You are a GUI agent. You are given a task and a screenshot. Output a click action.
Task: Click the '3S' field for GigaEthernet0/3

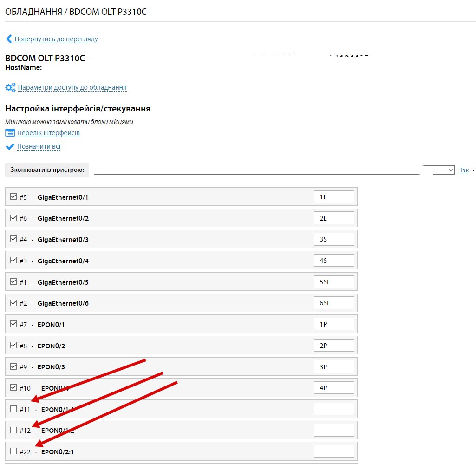click(x=334, y=239)
